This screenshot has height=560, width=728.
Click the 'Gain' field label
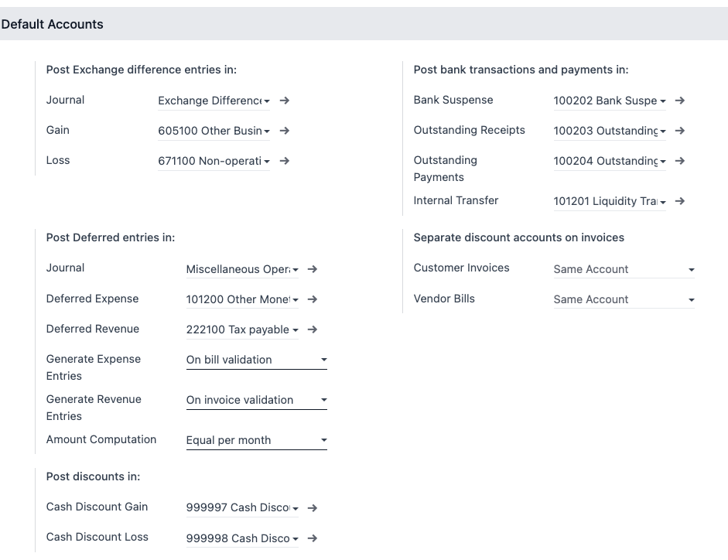point(57,130)
